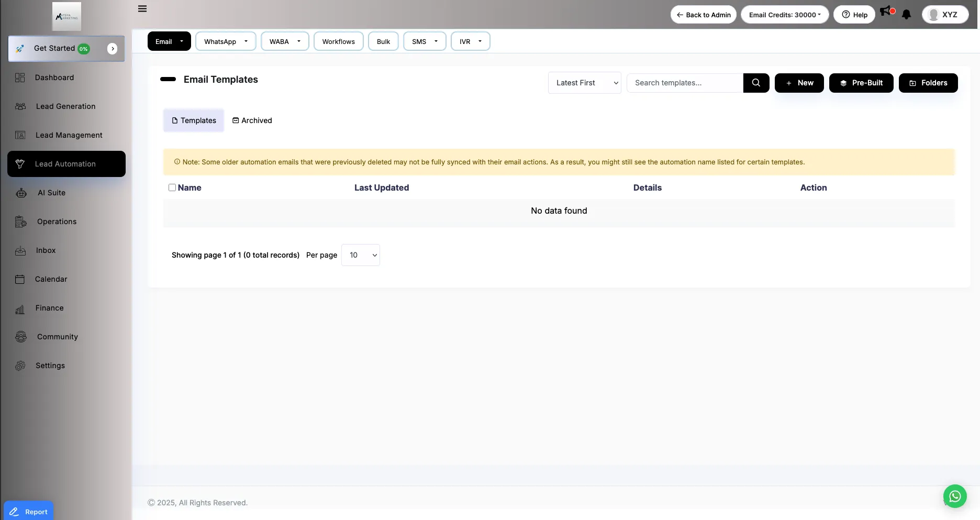The height and width of the screenshot is (520, 980).
Task: Click the notification bell icon
Action: pos(907,15)
